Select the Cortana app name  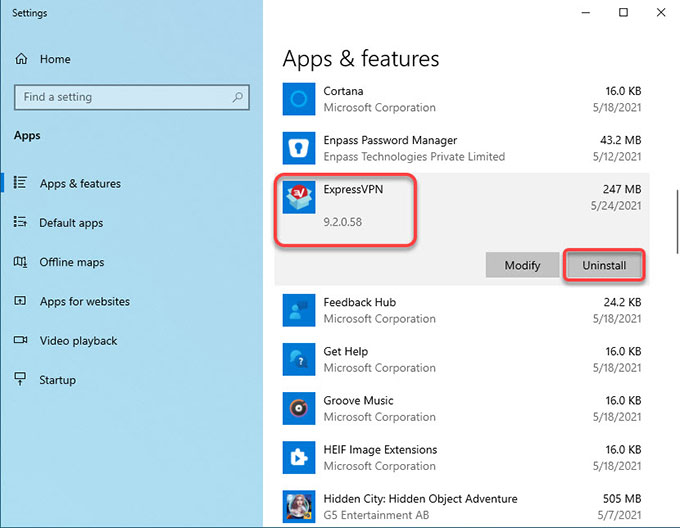coord(343,91)
